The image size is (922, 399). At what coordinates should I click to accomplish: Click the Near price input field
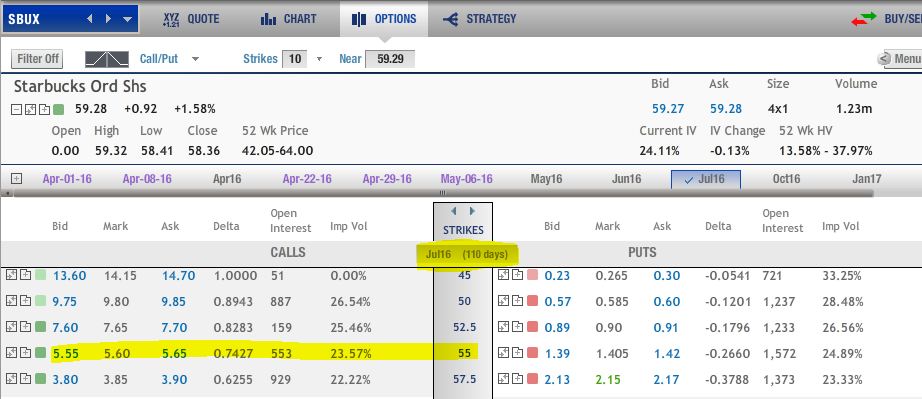point(390,59)
